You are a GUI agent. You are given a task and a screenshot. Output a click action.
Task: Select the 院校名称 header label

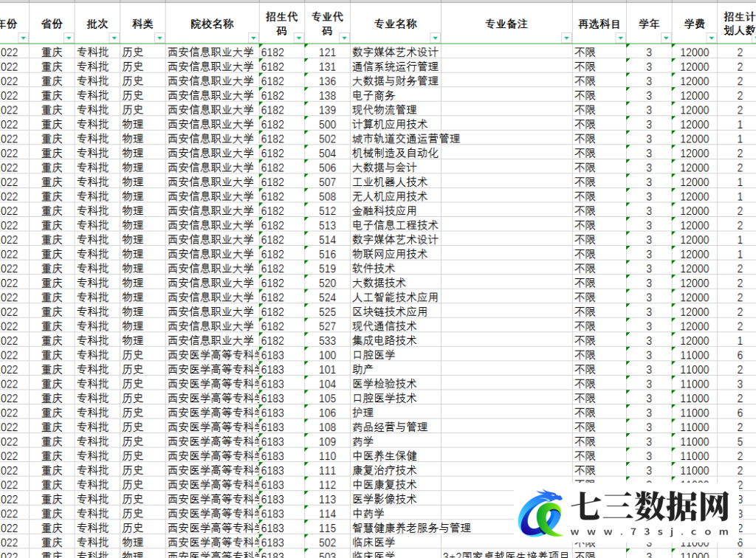click(x=212, y=24)
